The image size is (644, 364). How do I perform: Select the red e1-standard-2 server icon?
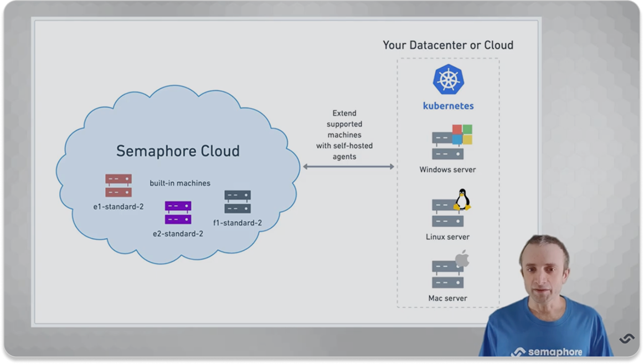pyautogui.click(x=119, y=186)
